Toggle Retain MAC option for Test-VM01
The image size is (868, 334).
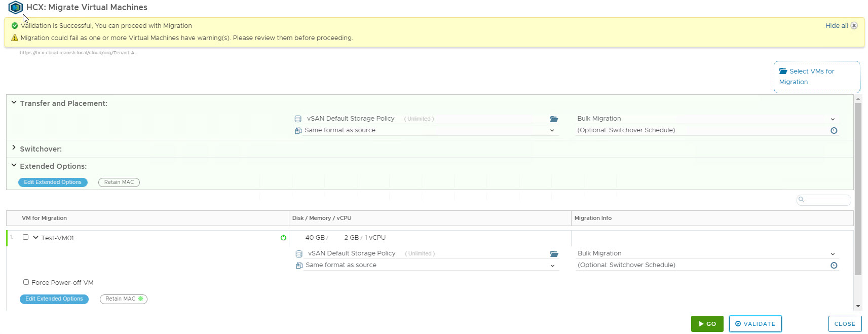[123, 299]
